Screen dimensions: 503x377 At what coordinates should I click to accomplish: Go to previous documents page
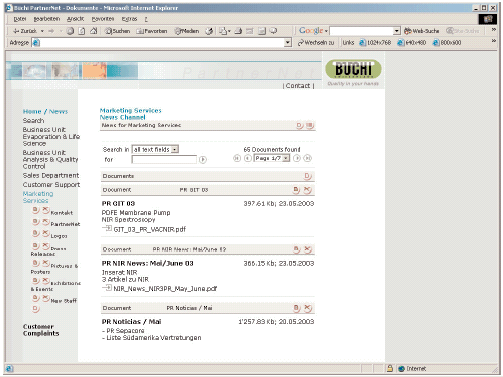click(247, 158)
